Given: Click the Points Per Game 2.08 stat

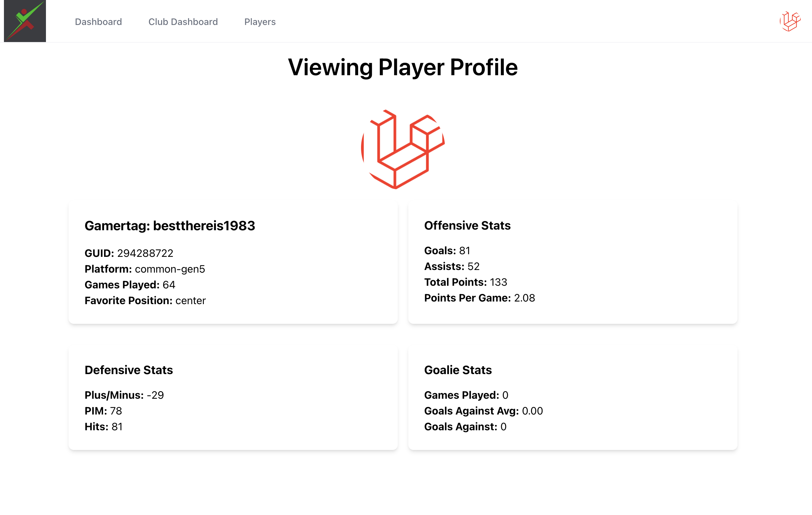Looking at the screenshot, I should tap(479, 298).
